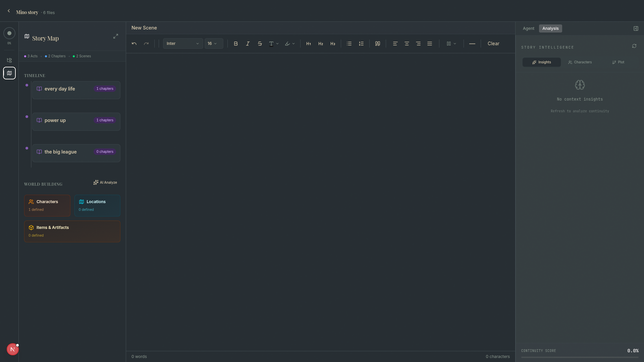The width and height of the screenshot is (644, 362).
Task: Open the Story Map tool in the left rail
Action: [9, 73]
